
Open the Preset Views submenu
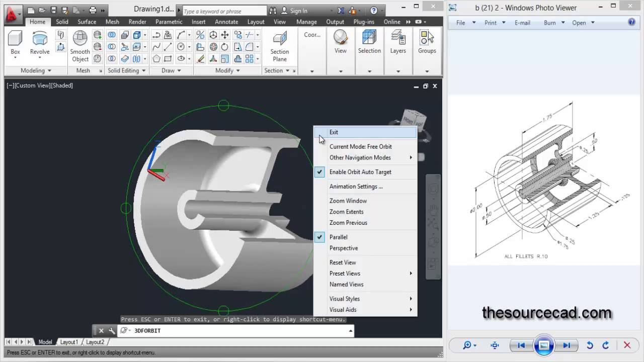point(366,274)
